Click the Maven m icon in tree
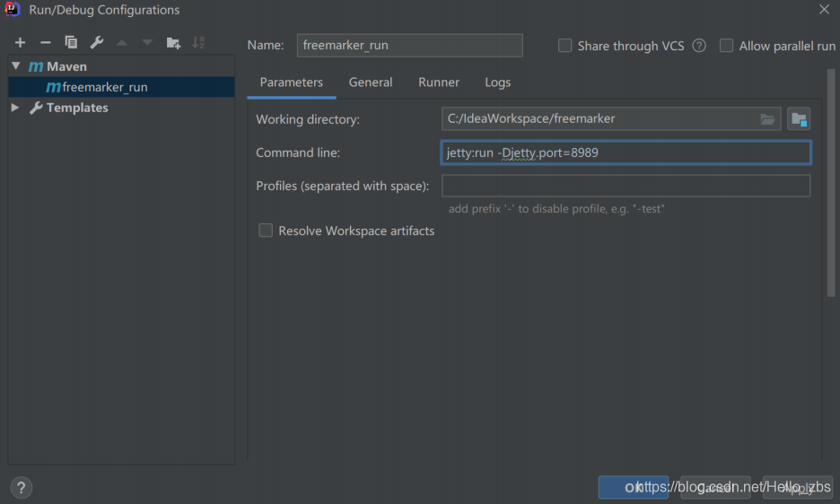The width and height of the screenshot is (840, 504). point(36,66)
